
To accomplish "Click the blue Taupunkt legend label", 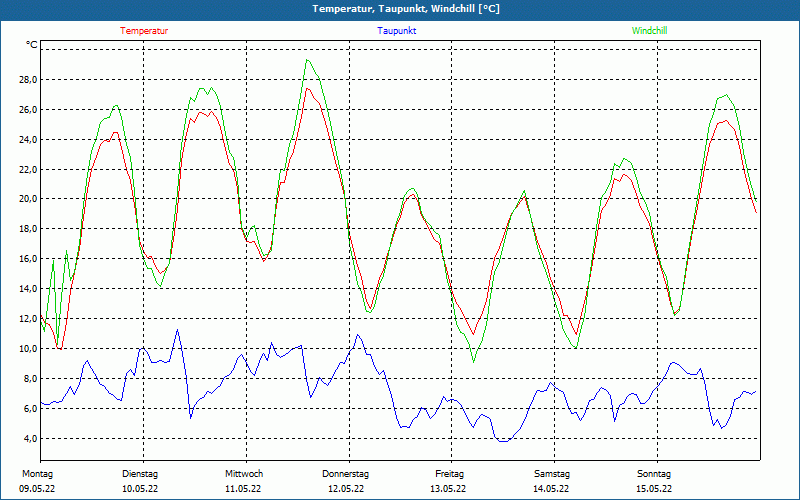I will pos(396,31).
